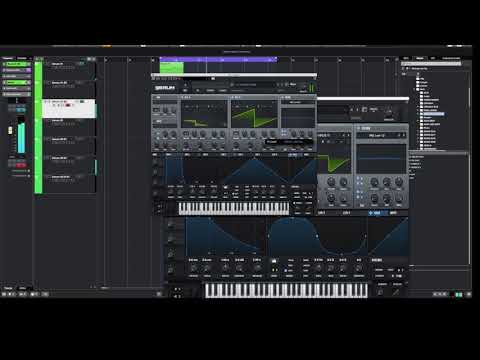480x360 pixels.
Task: Click the LFO grid icon in rear Serum
Action: [274, 261]
